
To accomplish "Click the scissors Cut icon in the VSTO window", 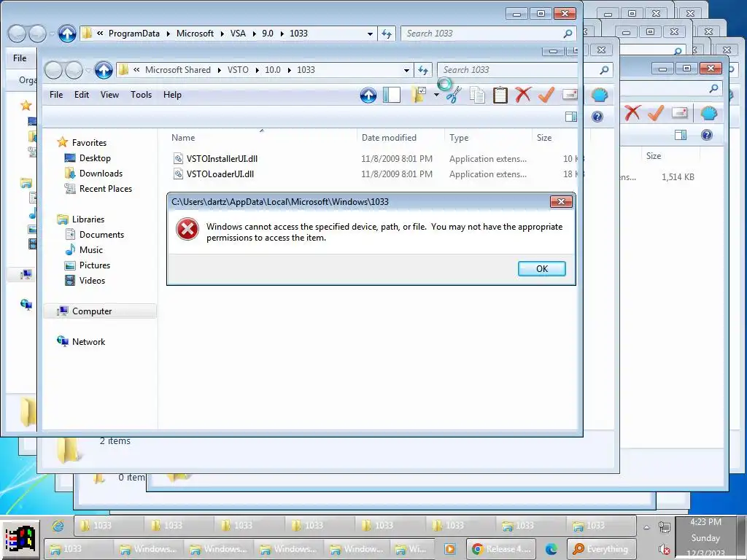I will [x=453, y=95].
